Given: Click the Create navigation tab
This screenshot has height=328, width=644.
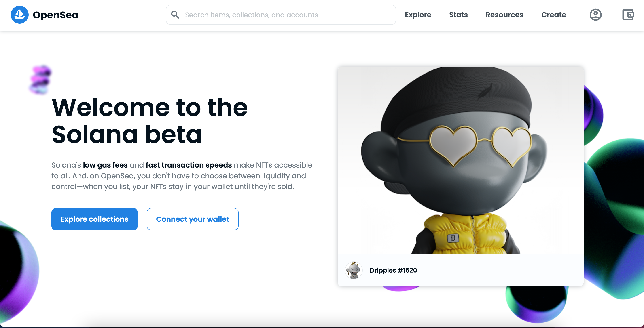Looking at the screenshot, I should point(553,15).
